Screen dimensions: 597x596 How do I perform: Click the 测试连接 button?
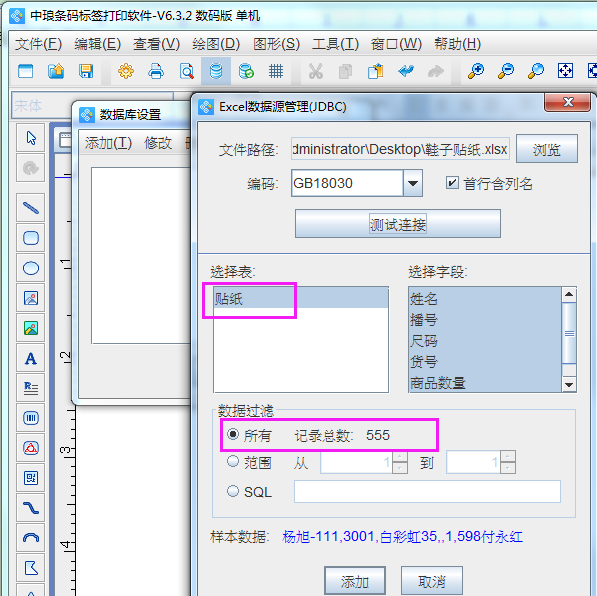[x=398, y=224]
